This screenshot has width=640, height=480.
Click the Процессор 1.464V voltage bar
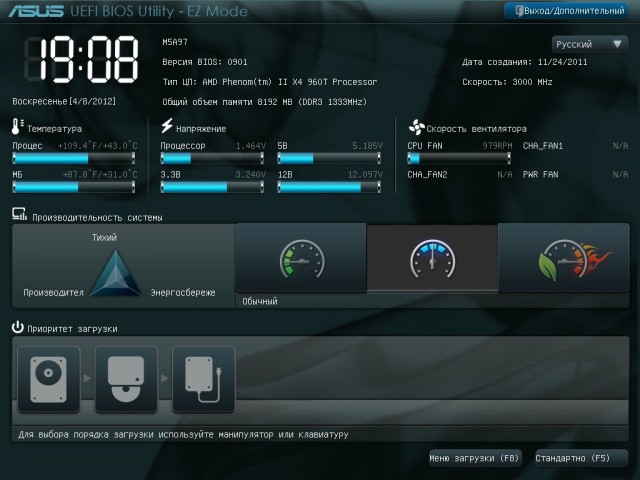tap(212, 158)
